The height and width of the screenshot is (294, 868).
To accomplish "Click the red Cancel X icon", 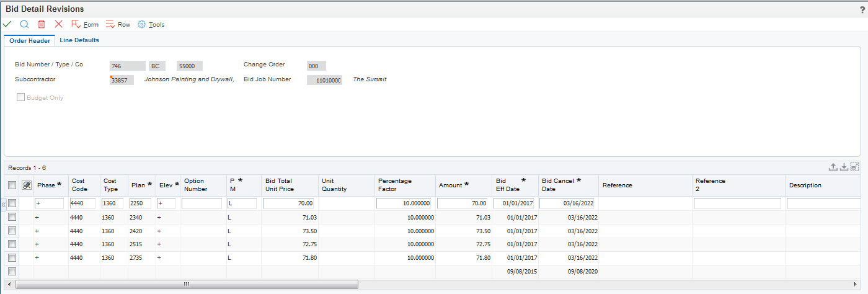I will [x=58, y=24].
